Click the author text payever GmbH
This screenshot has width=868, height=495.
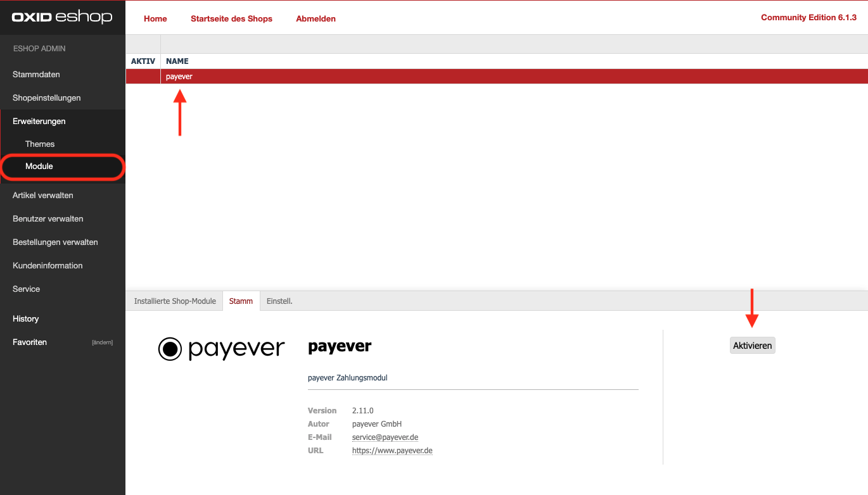(377, 424)
